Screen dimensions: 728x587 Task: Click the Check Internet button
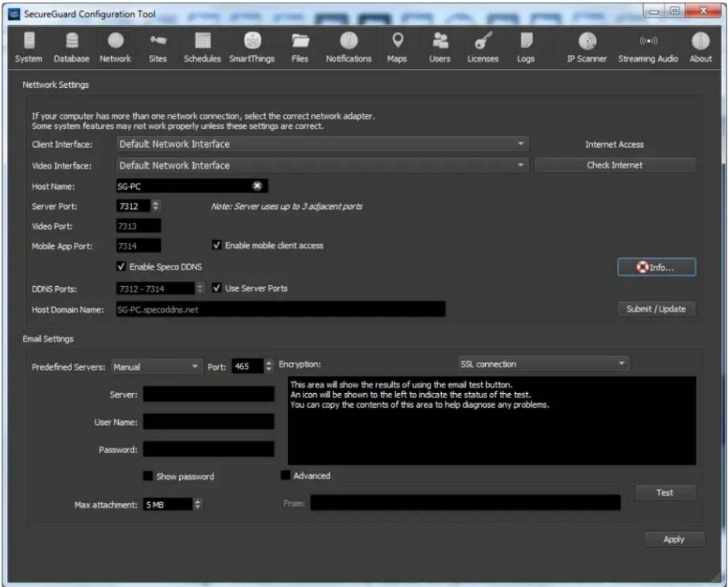pyautogui.click(x=615, y=165)
